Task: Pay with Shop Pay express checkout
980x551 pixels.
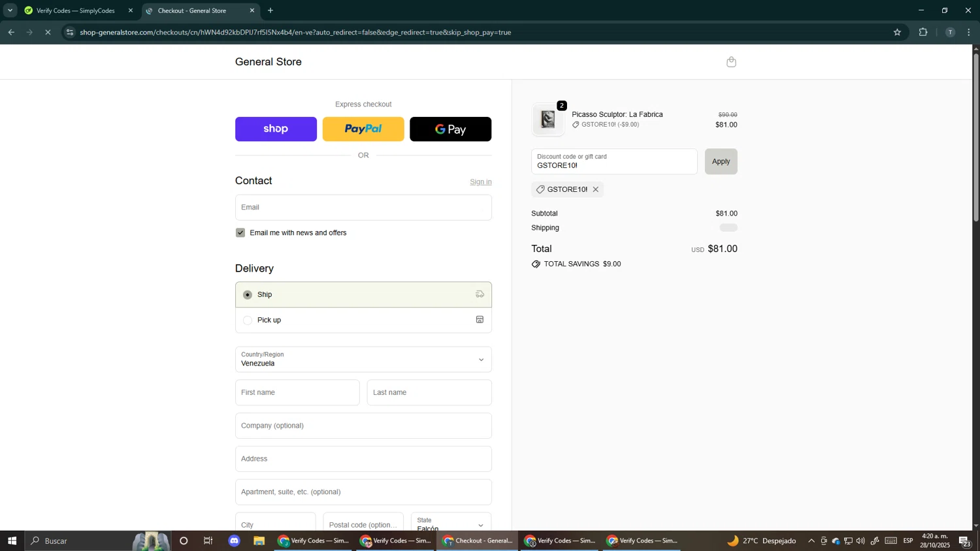Action: [x=276, y=129]
